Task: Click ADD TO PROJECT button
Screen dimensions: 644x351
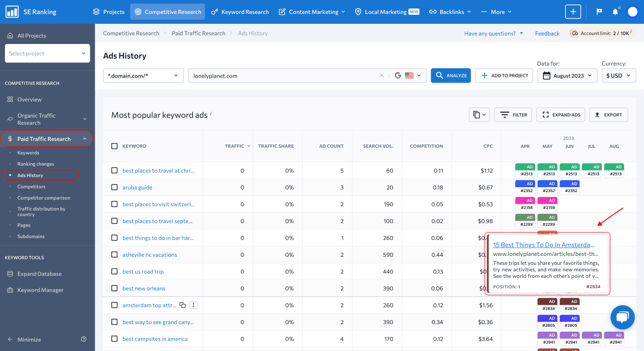Action: (504, 75)
